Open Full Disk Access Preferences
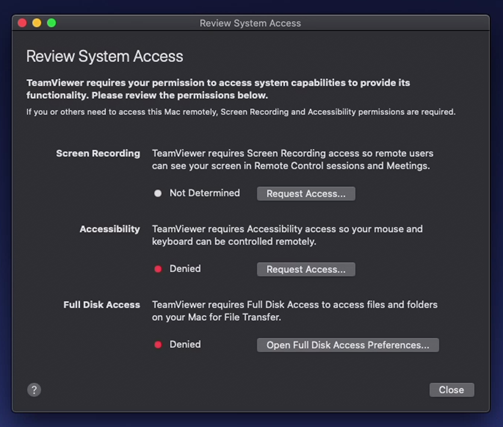Image resolution: width=503 pixels, height=427 pixels. pos(348,345)
